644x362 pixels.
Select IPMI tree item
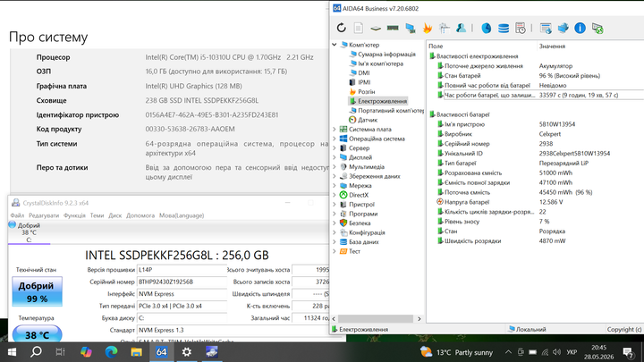coord(364,82)
